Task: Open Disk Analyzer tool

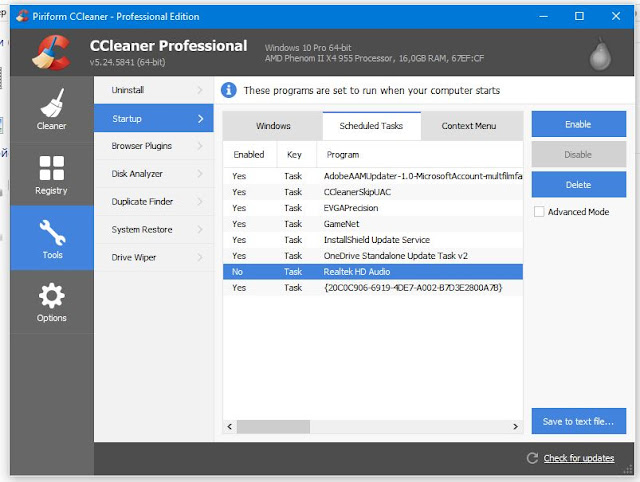Action: click(x=153, y=174)
